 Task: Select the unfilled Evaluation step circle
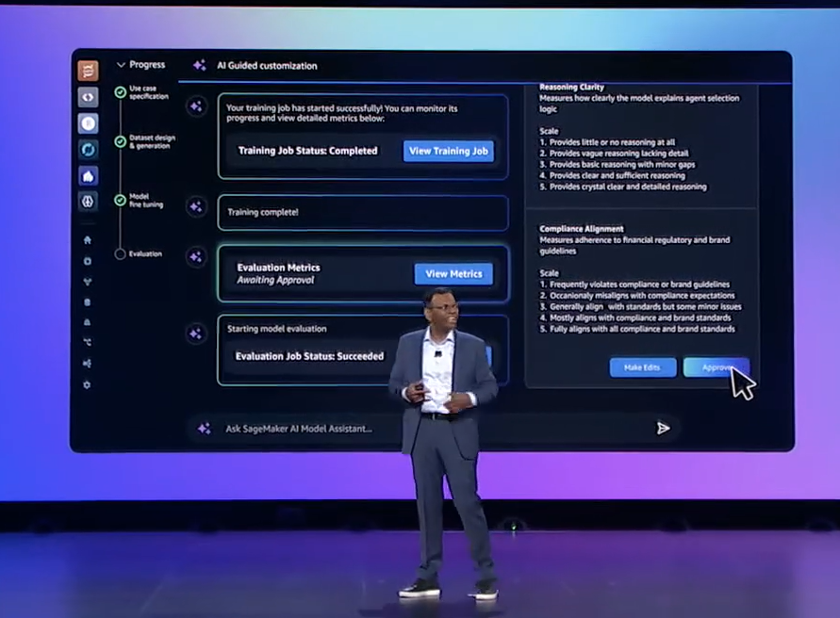point(120,253)
